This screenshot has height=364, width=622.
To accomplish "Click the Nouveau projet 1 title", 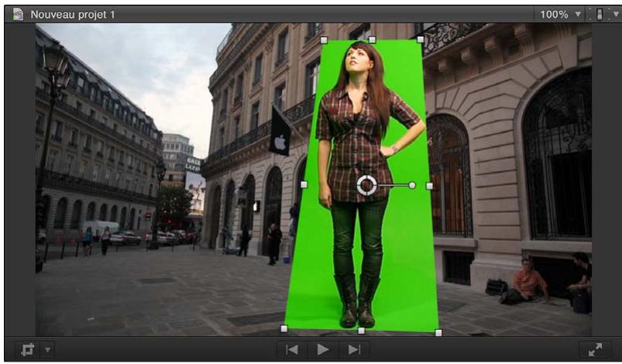I will click(x=73, y=15).
